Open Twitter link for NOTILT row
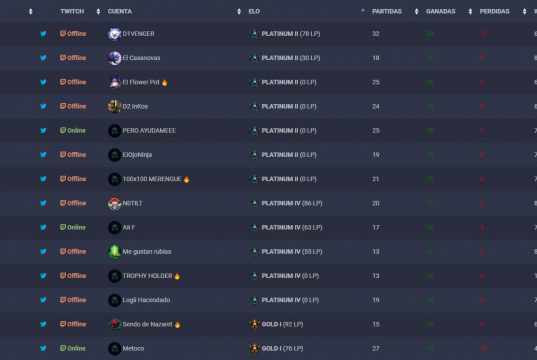Image resolution: width=537 pixels, height=360 pixels. tap(43, 203)
